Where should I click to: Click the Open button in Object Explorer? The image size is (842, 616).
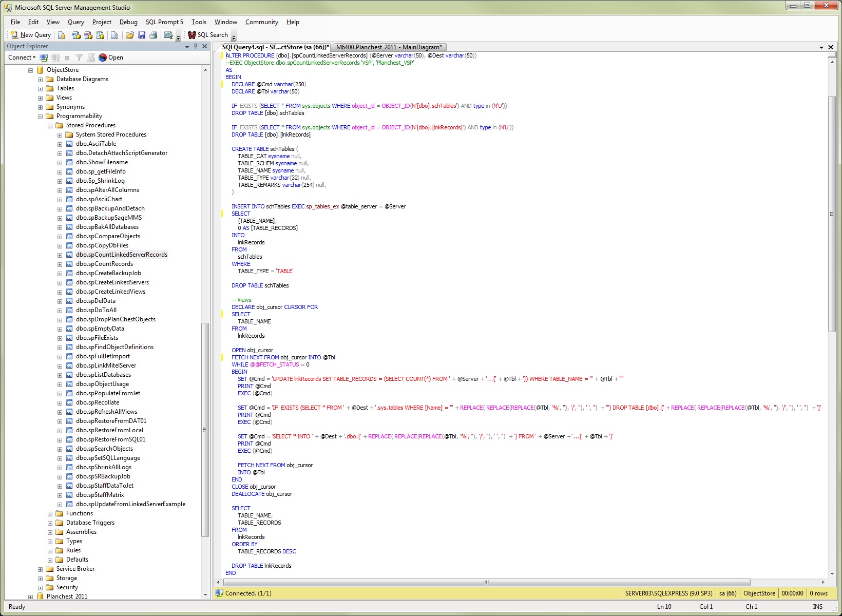111,57
